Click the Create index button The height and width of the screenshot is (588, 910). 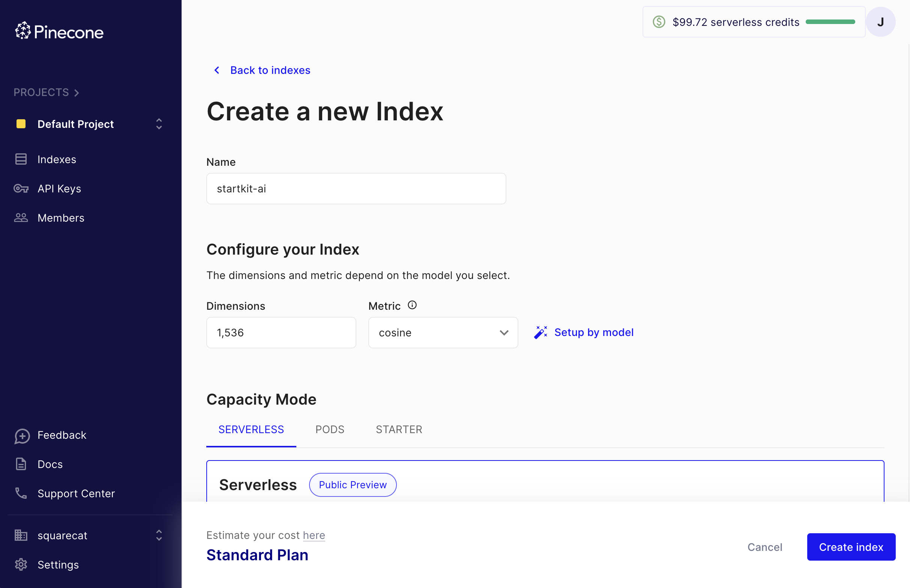851,547
